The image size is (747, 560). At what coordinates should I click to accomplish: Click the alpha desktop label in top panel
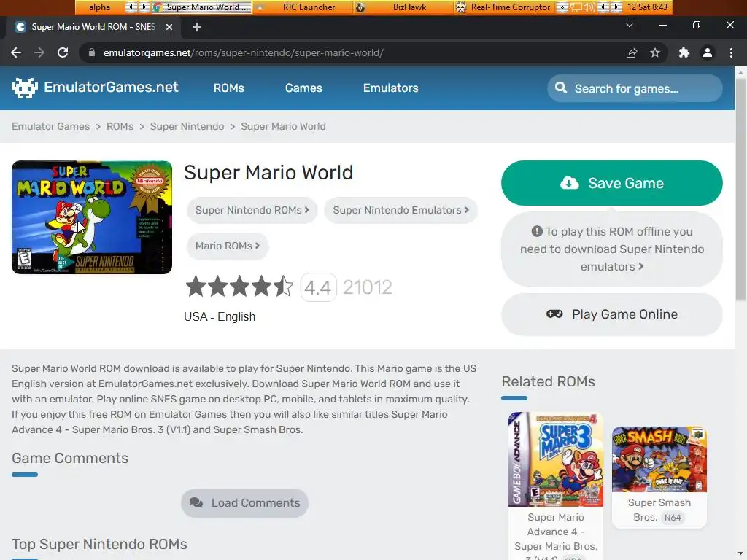coord(99,7)
